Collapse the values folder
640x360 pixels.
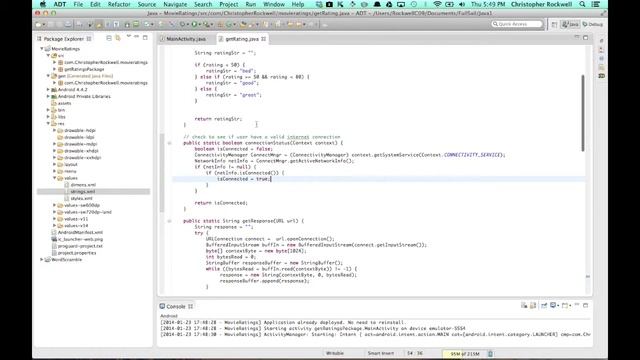coord(55,178)
